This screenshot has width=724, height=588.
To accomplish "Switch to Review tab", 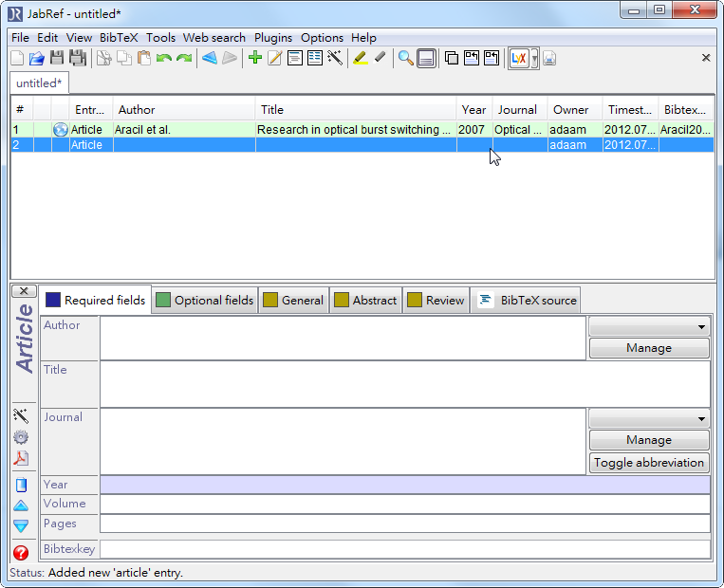I will pos(436,301).
